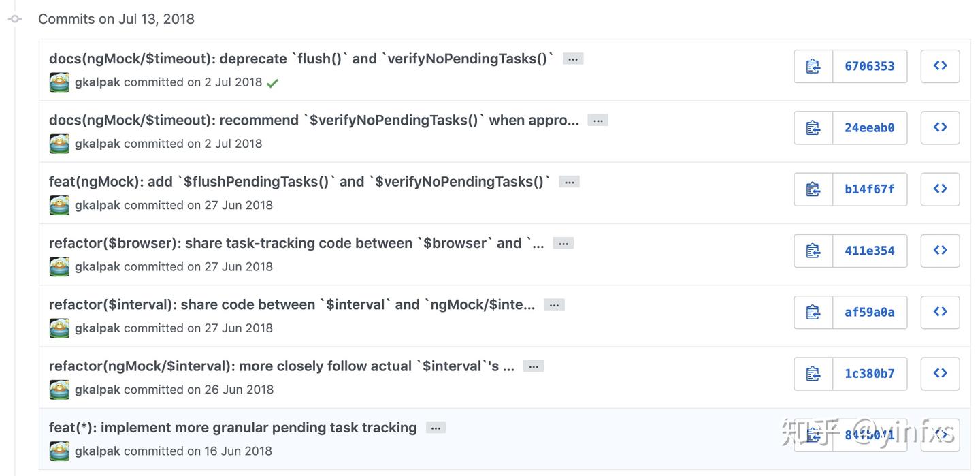This screenshot has width=980, height=476.
Task: Click green check status on first commit
Action: tap(272, 83)
